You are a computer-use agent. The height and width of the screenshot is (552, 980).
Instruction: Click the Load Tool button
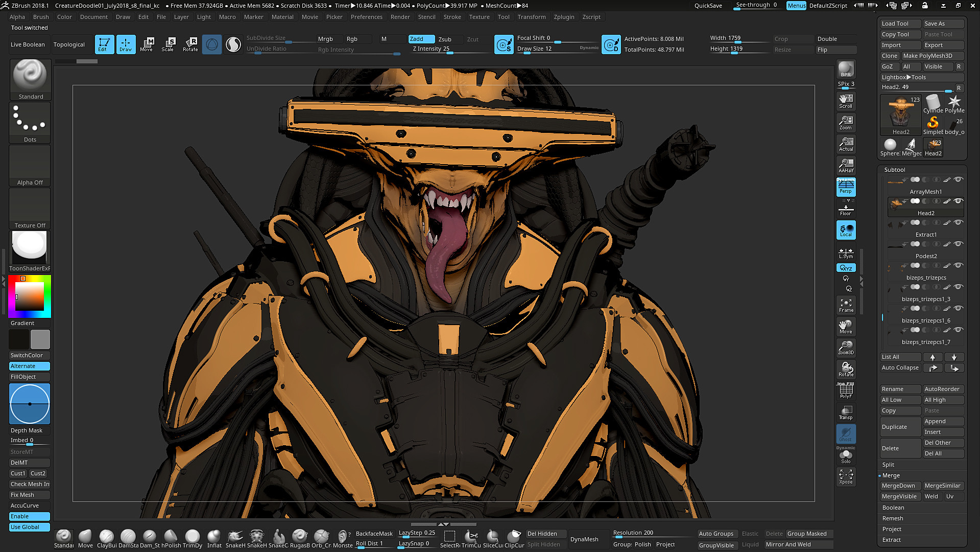point(900,24)
